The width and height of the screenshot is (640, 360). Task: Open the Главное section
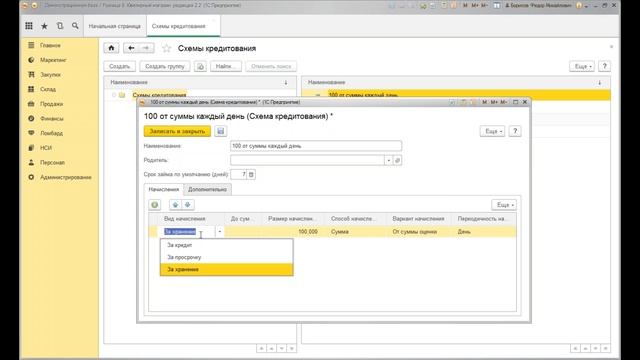(x=50, y=45)
